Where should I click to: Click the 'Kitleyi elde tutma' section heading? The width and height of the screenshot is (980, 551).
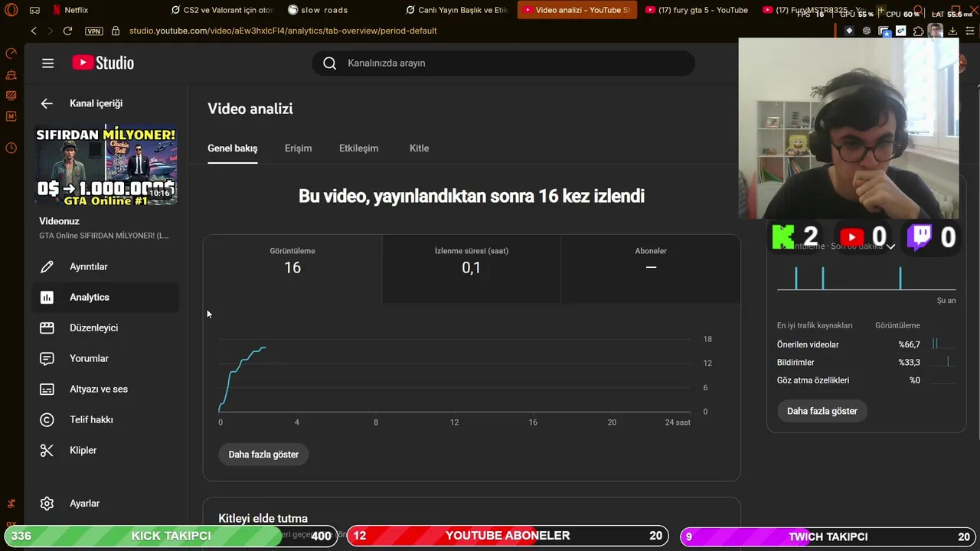coord(263,518)
